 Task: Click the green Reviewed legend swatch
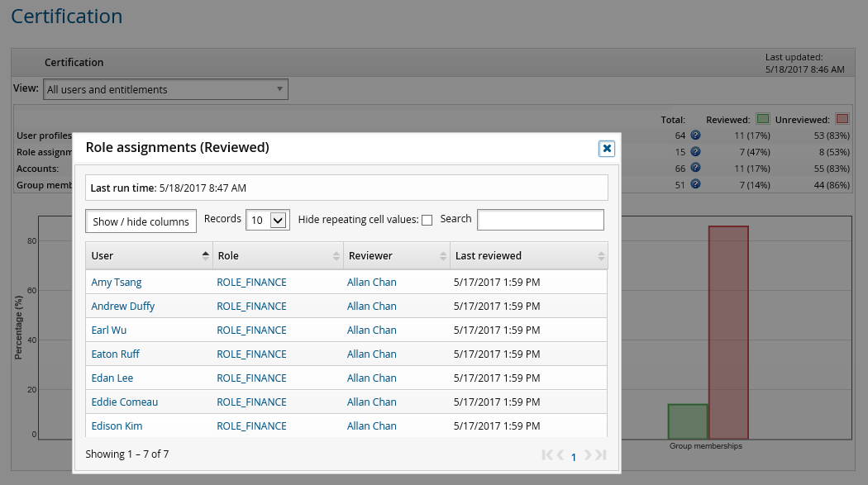pos(761,119)
